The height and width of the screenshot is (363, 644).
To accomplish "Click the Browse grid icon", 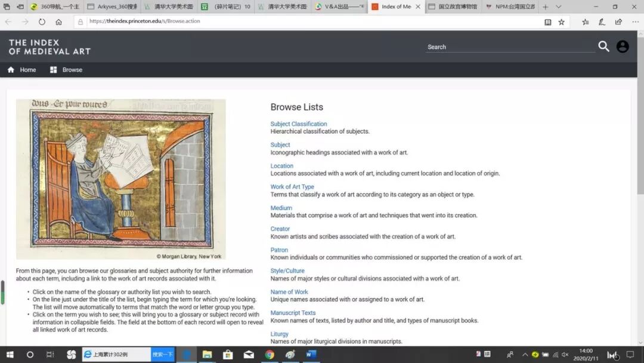I will (54, 70).
